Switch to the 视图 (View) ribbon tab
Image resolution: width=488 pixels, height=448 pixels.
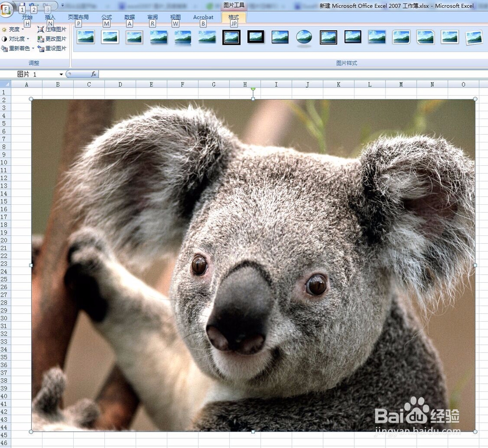176,17
